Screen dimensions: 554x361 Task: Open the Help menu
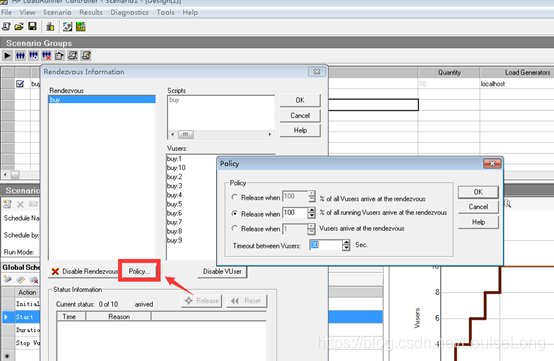point(190,12)
